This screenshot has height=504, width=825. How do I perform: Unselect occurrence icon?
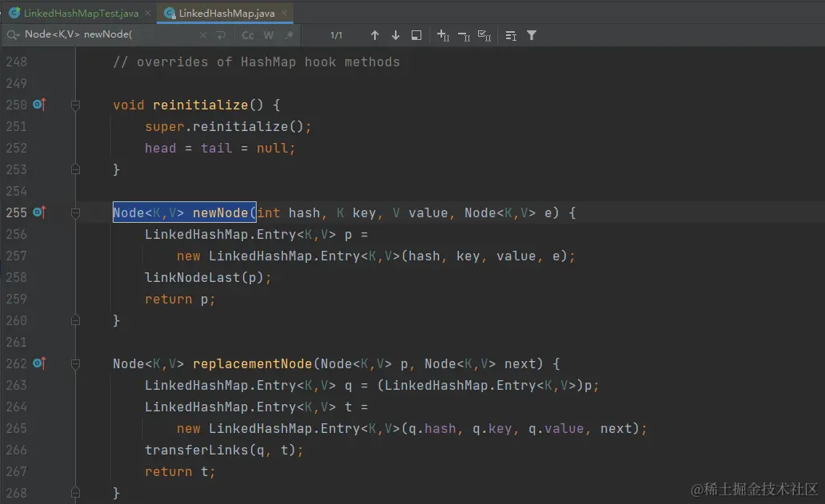pos(464,36)
